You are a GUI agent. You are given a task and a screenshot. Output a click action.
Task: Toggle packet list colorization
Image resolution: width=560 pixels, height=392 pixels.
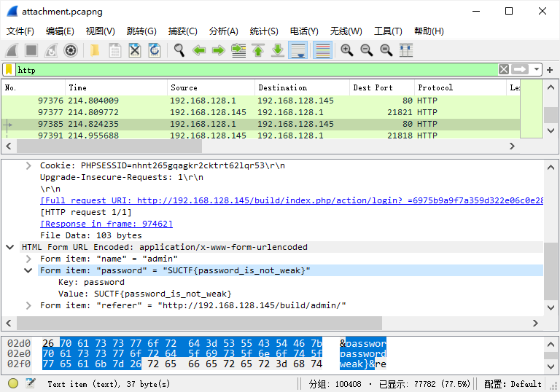tap(322, 50)
